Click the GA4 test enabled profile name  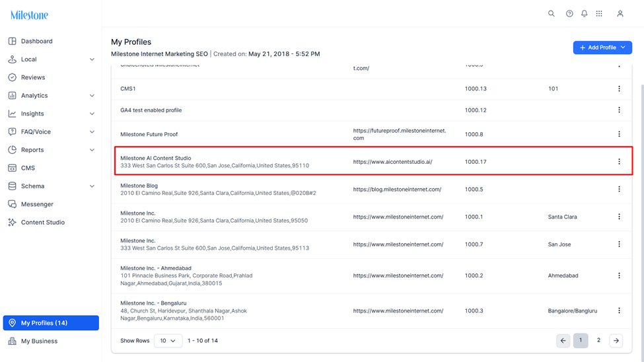[151, 110]
